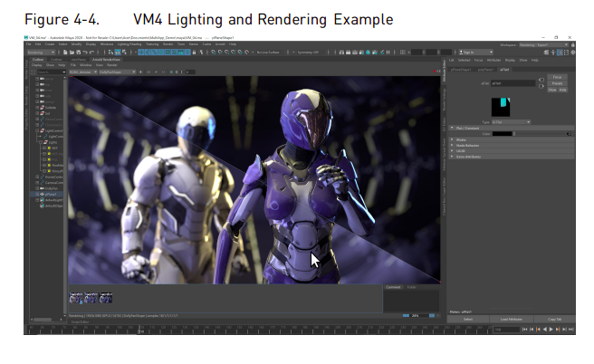The image size is (594, 364).
Task: Open the Windows menu
Action: click(x=107, y=44)
